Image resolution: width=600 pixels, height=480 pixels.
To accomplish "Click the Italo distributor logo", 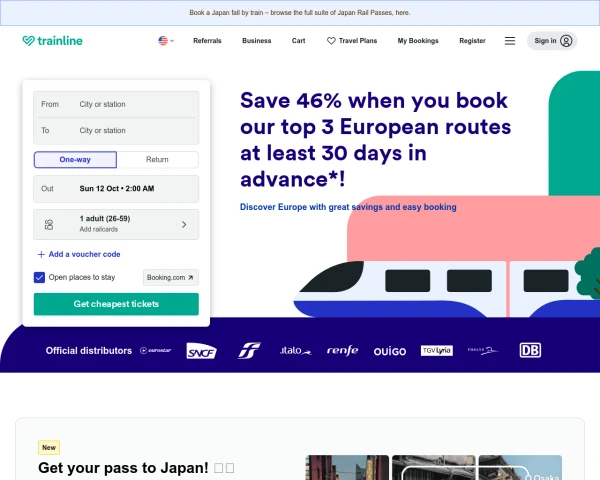I will [x=295, y=350].
